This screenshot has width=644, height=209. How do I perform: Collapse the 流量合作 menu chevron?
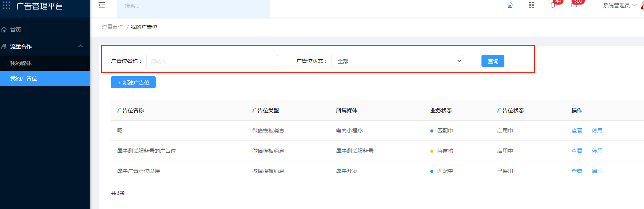click(x=80, y=46)
